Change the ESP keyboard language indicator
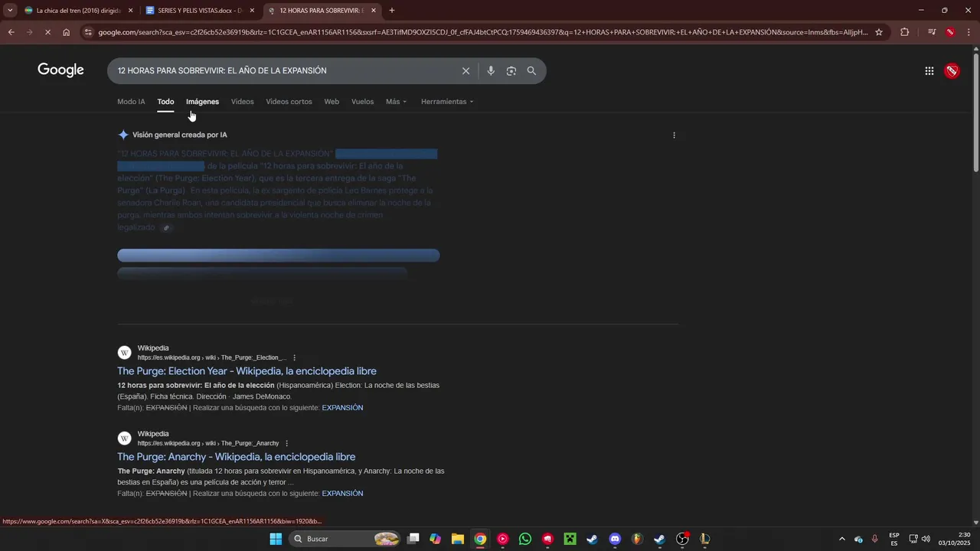Image resolution: width=980 pixels, height=551 pixels. click(894, 539)
